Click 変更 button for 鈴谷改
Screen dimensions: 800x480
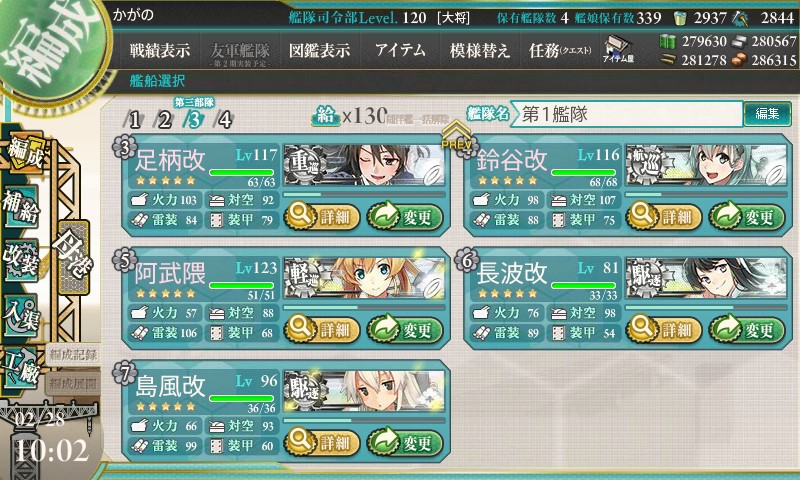tap(746, 217)
